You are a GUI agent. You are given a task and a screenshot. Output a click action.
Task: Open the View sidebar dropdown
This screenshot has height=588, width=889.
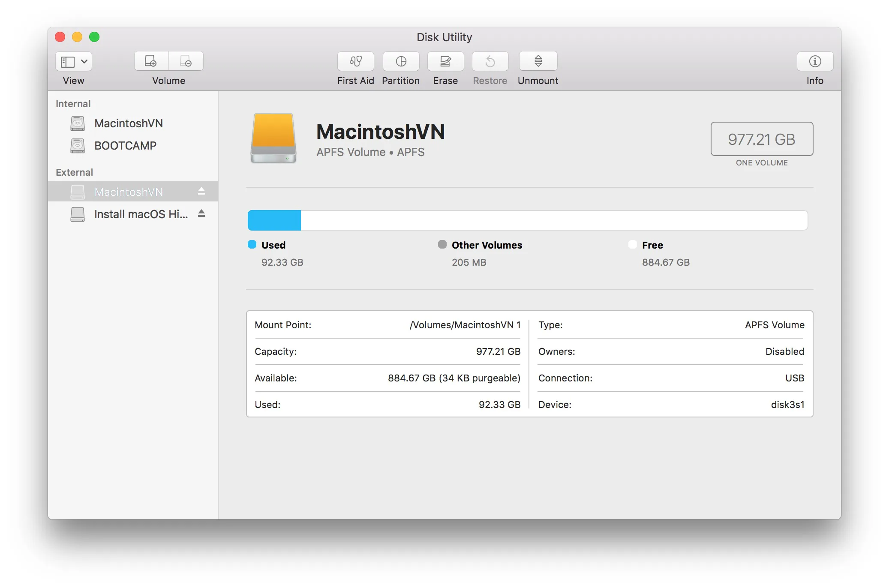click(74, 61)
